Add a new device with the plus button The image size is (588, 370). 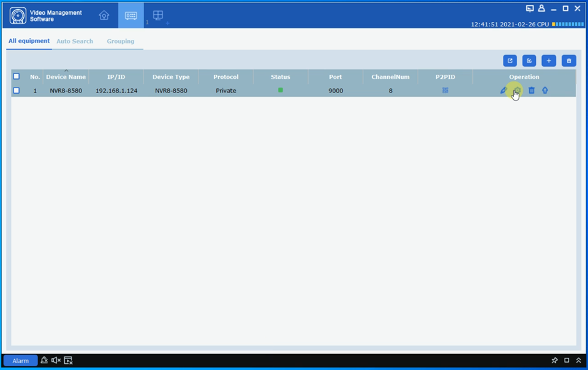pyautogui.click(x=548, y=61)
